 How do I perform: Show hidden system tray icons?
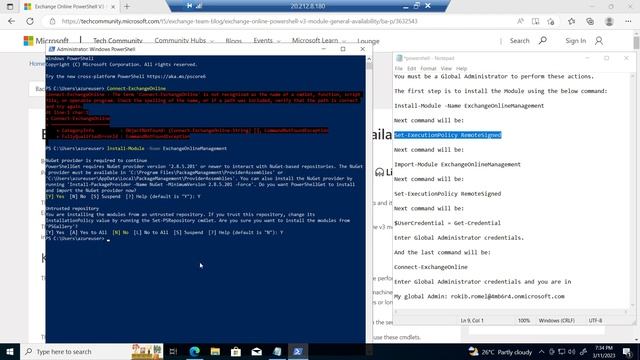541,352
